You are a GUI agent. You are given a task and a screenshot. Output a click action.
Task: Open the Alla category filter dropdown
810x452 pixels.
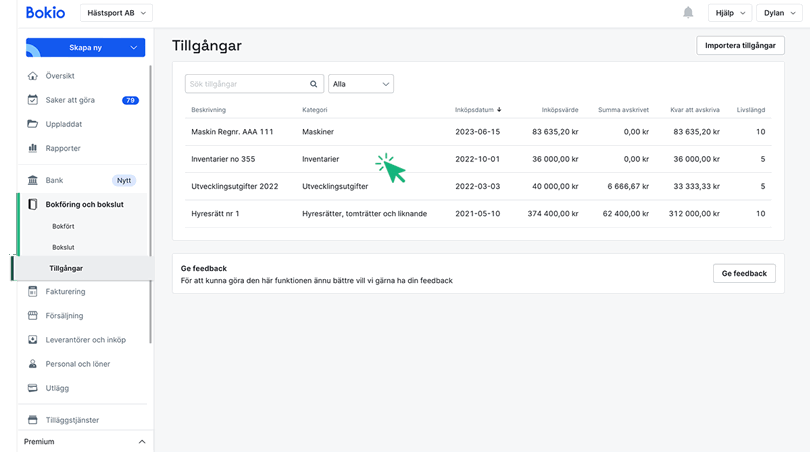[x=361, y=84]
